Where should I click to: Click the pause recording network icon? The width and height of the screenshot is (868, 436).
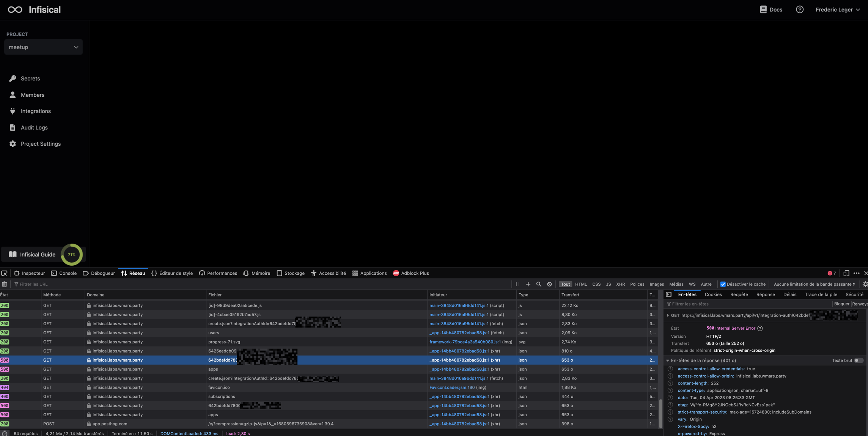(x=517, y=284)
